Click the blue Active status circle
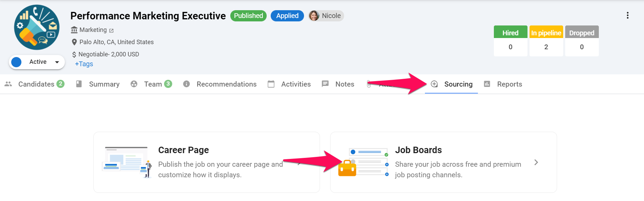The height and width of the screenshot is (201, 644). (x=16, y=62)
